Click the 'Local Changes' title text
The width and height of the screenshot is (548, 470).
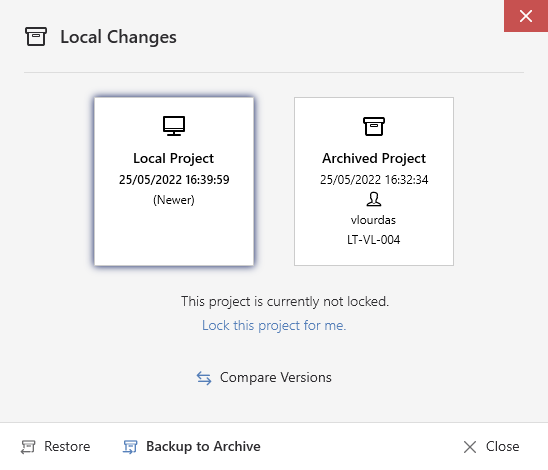pyautogui.click(x=118, y=37)
